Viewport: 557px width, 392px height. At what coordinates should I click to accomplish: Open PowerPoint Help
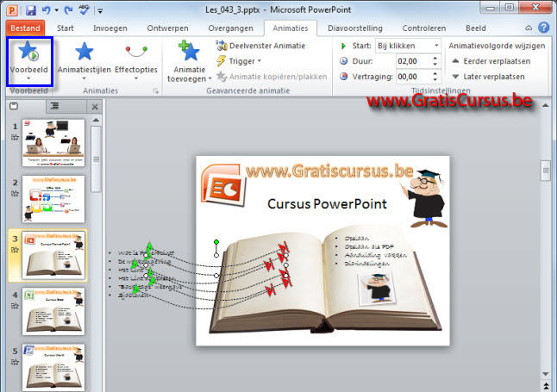[543, 28]
